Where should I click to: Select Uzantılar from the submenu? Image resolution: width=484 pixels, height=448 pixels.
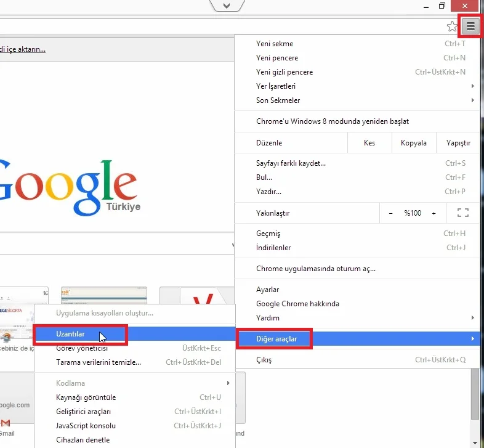click(x=70, y=334)
